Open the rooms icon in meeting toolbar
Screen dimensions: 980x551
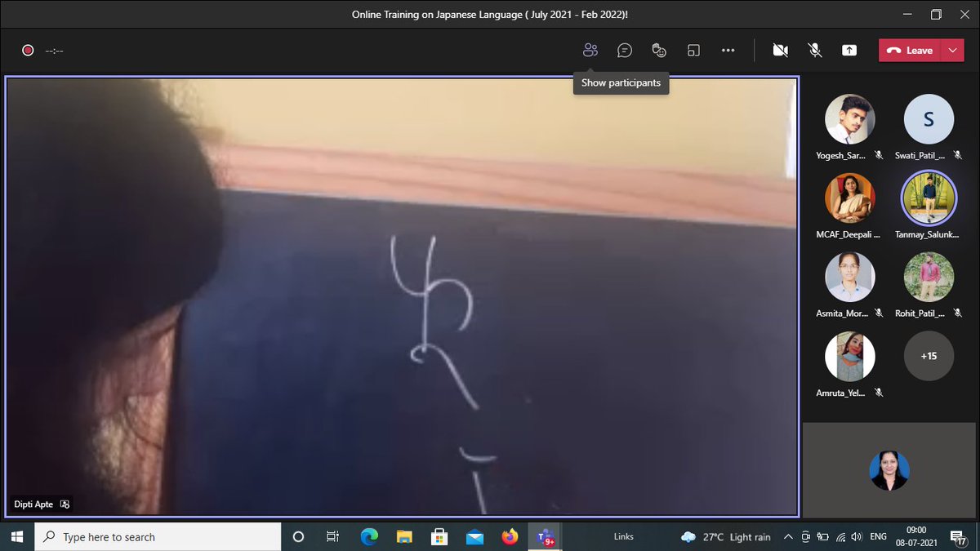[693, 50]
